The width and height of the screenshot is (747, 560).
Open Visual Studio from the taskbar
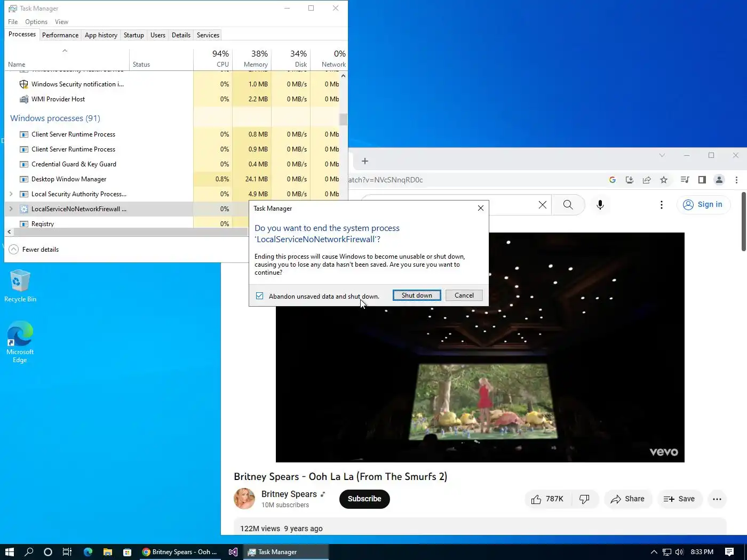pos(233,552)
